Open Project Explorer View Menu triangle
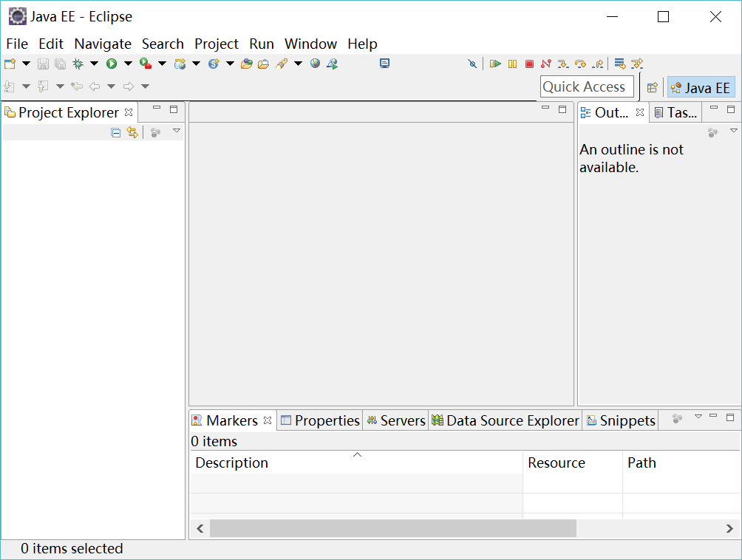This screenshot has height=560, width=742. click(x=177, y=131)
